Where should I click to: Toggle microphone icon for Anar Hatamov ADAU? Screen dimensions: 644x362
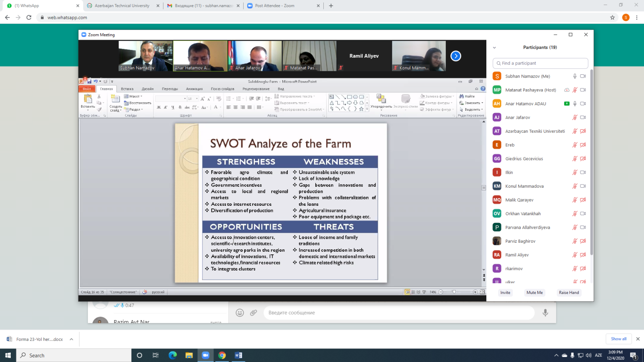(575, 104)
